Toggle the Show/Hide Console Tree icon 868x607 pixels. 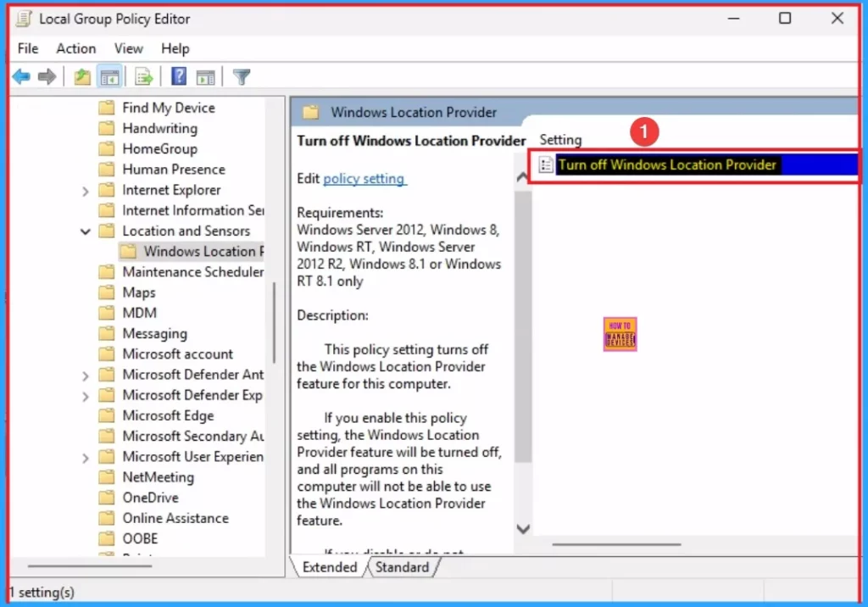(x=109, y=76)
